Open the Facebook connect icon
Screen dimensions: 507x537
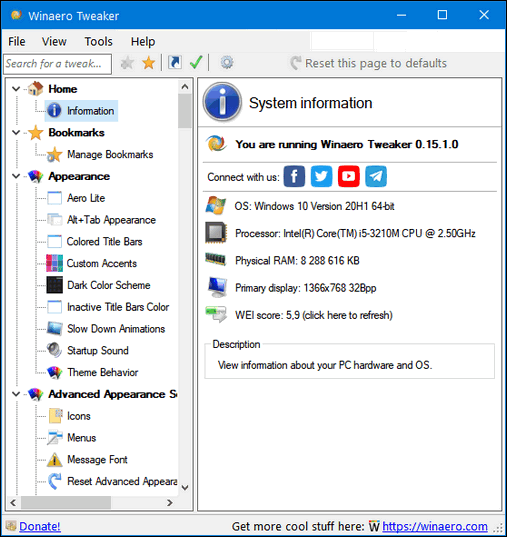click(294, 176)
